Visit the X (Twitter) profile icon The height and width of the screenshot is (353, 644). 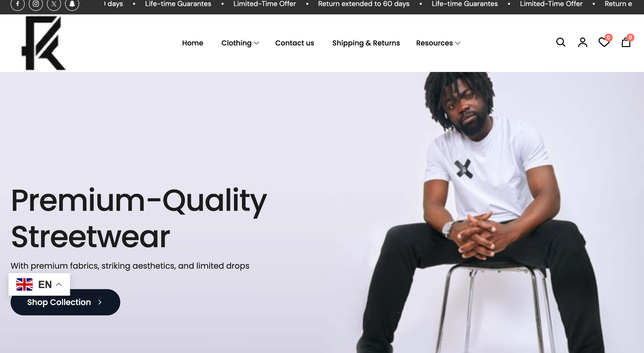(54, 4)
